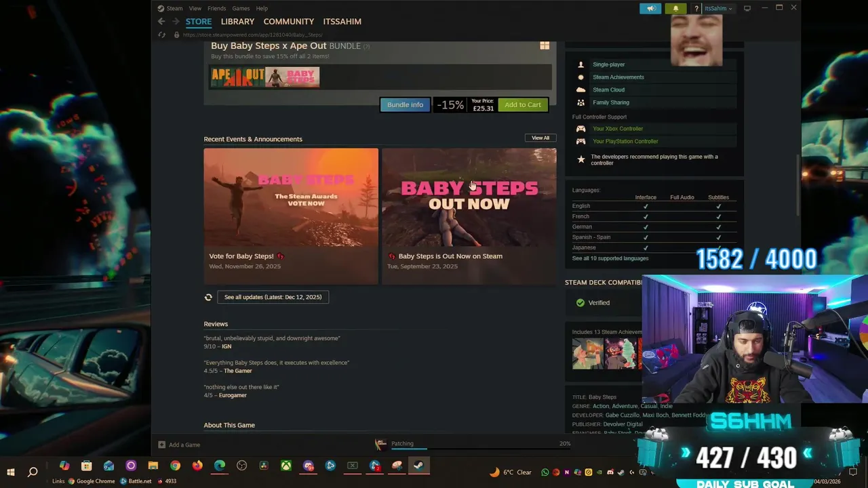Open the Help menu
This screenshot has width=868, height=488.
262,8
